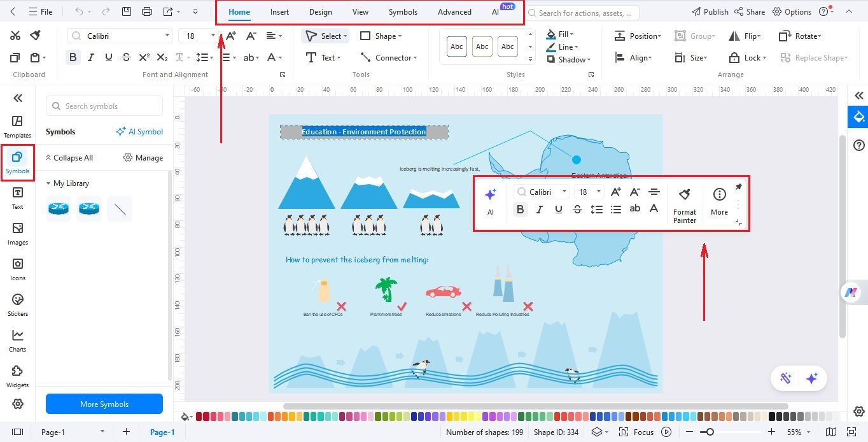Click the Search symbols input field

(104, 106)
